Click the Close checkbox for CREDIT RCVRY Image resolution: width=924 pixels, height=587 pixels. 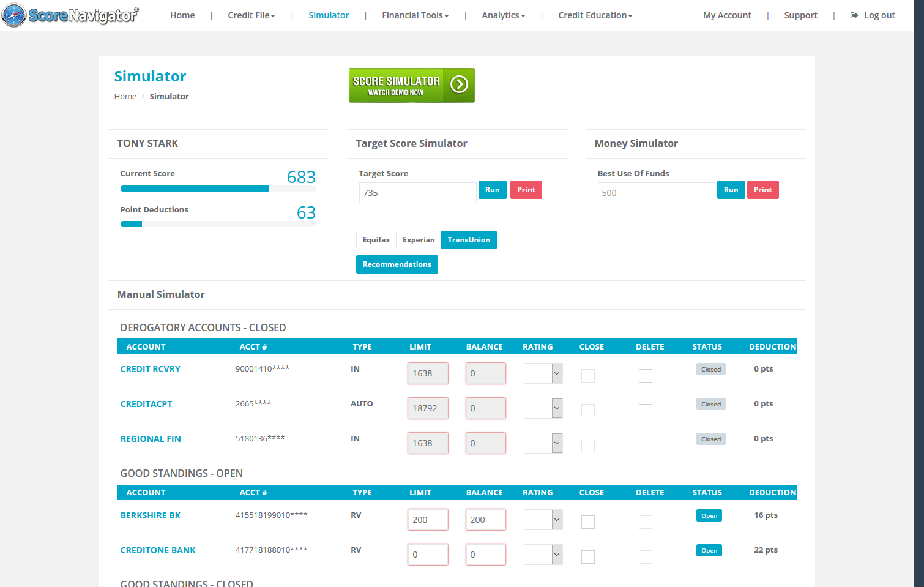[x=588, y=376]
